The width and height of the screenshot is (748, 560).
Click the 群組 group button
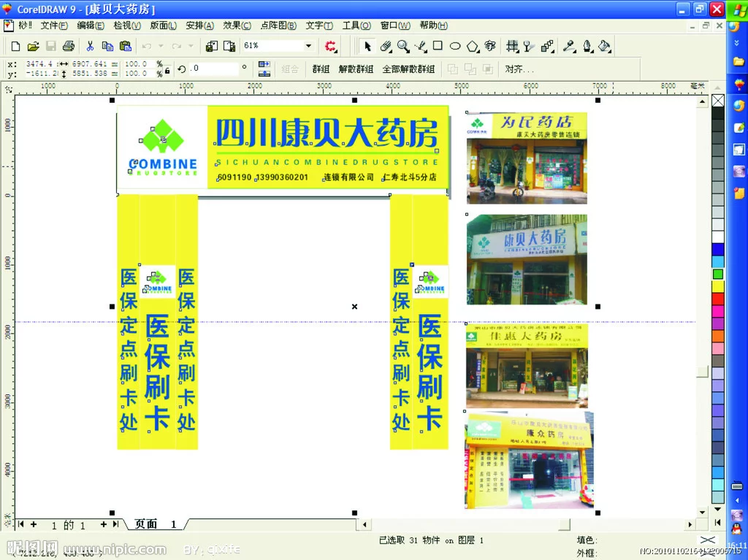(x=321, y=69)
